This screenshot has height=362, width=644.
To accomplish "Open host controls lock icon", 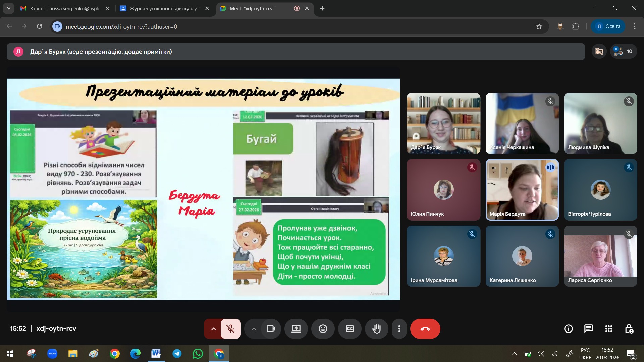I will pos(629,329).
